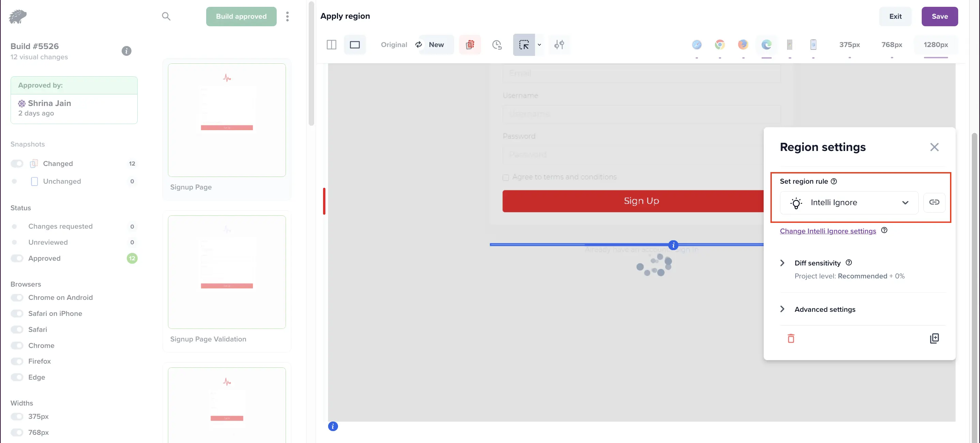Toggle the Firefox browser filter

coord(17,361)
